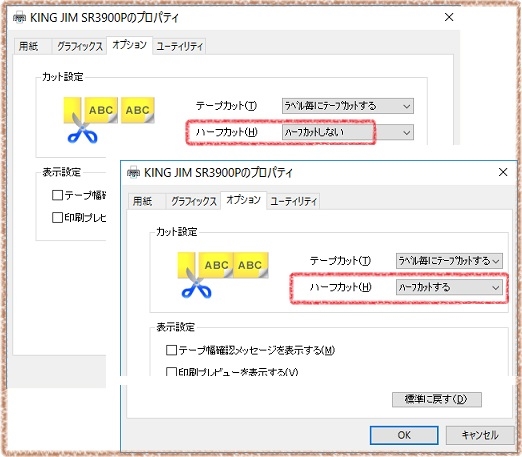Open ハーフカットしない dropdown in back window

pyautogui.click(x=348, y=132)
